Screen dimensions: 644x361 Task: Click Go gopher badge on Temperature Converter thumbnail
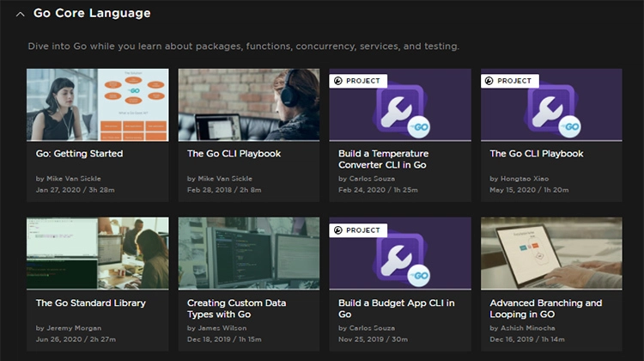419,127
